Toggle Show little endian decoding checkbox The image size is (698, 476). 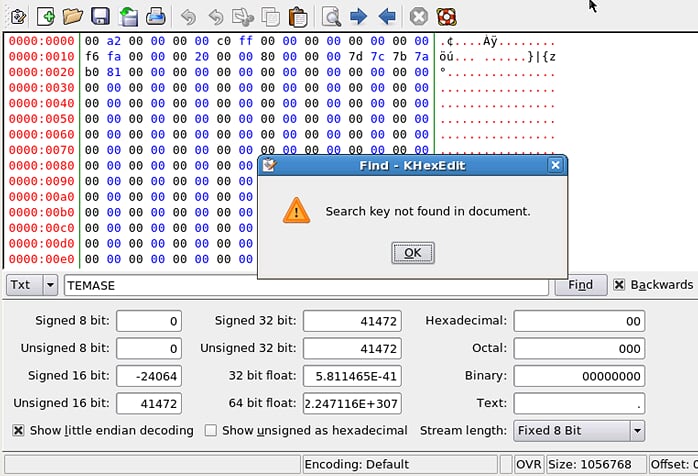click(18, 431)
